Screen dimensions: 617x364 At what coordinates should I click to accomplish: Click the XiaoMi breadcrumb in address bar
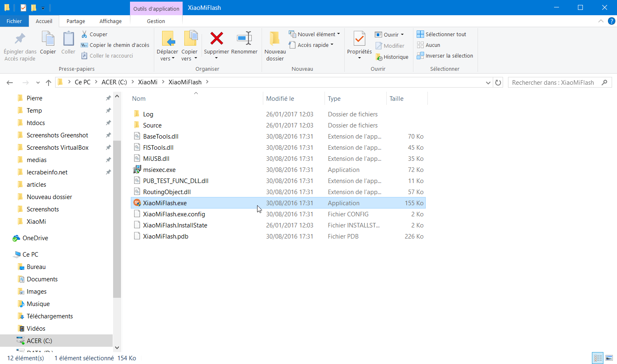pyautogui.click(x=148, y=82)
